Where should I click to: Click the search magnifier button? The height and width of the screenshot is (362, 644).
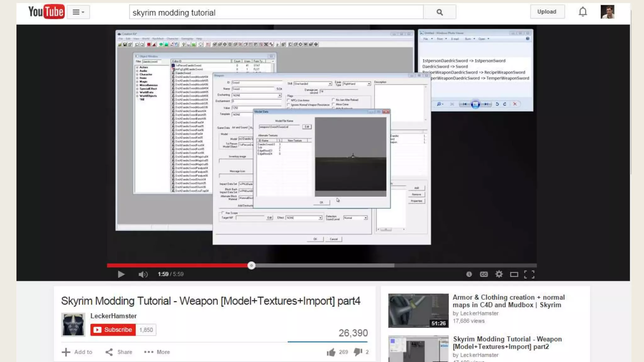pyautogui.click(x=439, y=12)
